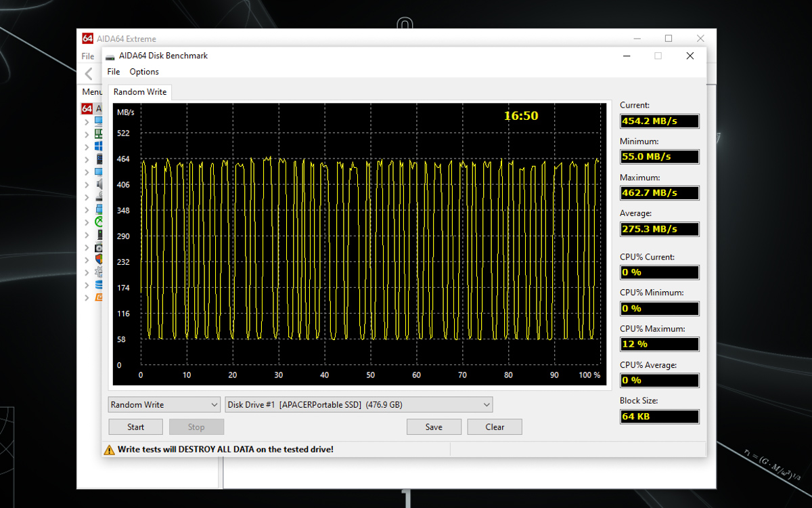Click the CPU% Maximum 12 % value
The width and height of the screenshot is (812, 508).
pyautogui.click(x=660, y=344)
